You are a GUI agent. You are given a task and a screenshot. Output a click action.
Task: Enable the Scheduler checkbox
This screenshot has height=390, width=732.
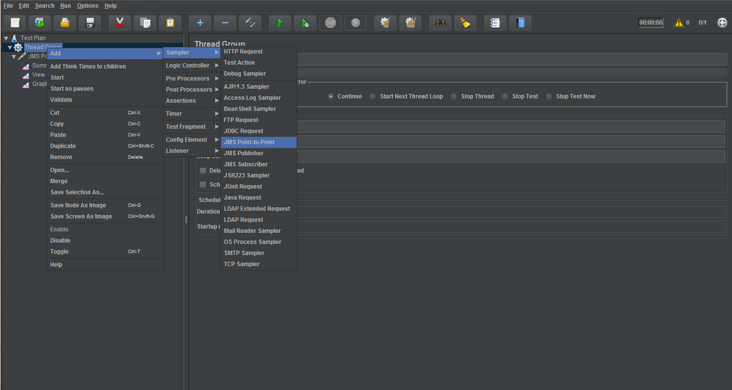(203, 184)
